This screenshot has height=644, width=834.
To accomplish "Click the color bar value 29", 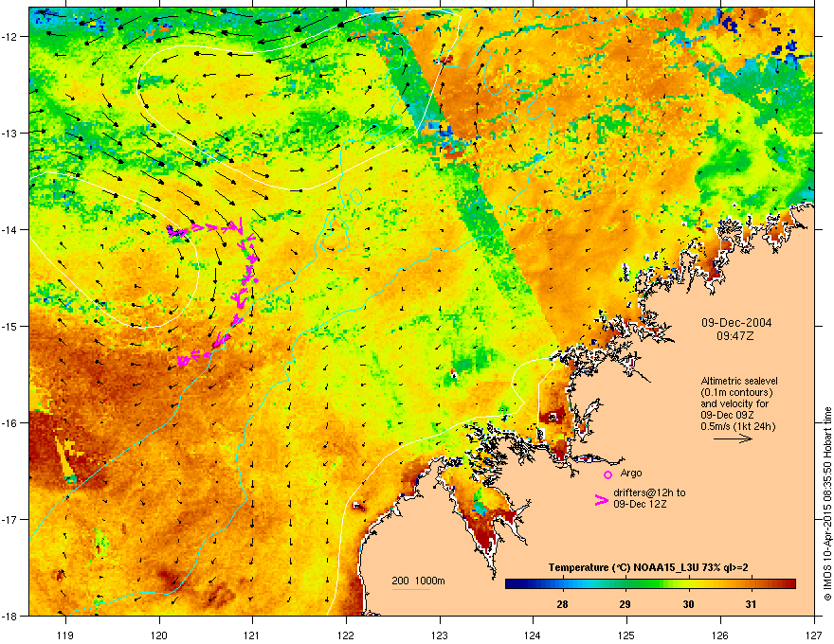I will 625,604.
